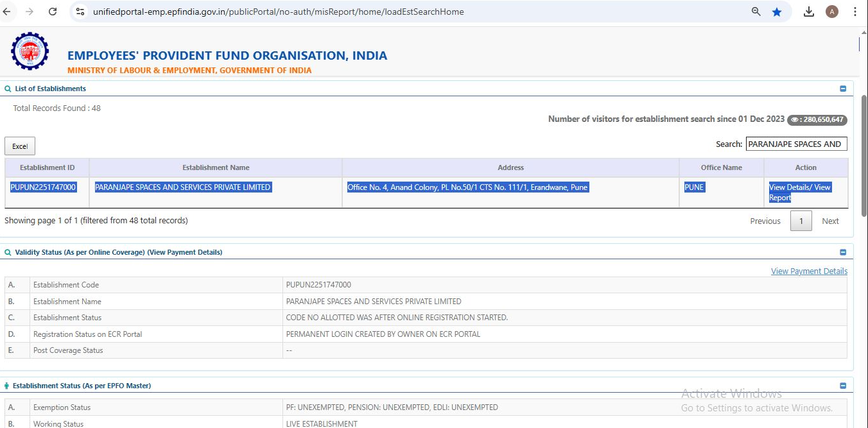Collapse Establishment Status EPFO Master panel
This screenshot has width=868, height=428.
pos(843,386)
